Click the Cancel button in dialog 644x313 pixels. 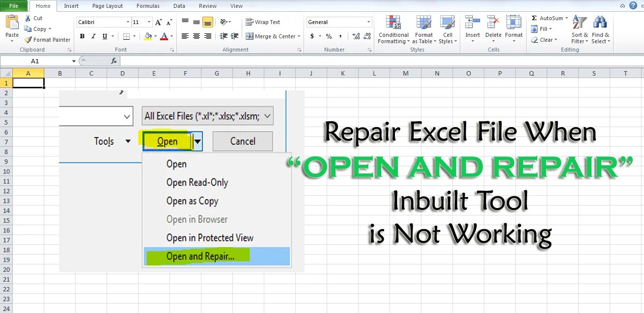tap(243, 141)
